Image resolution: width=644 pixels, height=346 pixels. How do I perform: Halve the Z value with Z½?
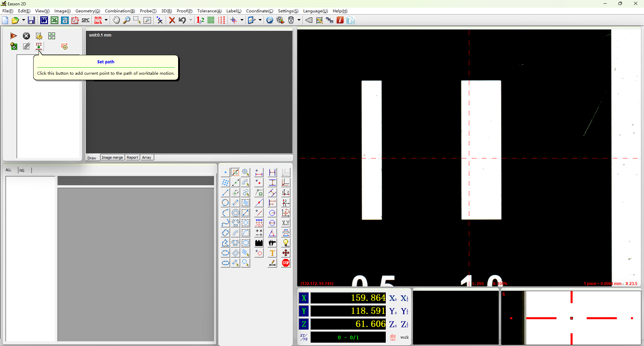point(405,324)
